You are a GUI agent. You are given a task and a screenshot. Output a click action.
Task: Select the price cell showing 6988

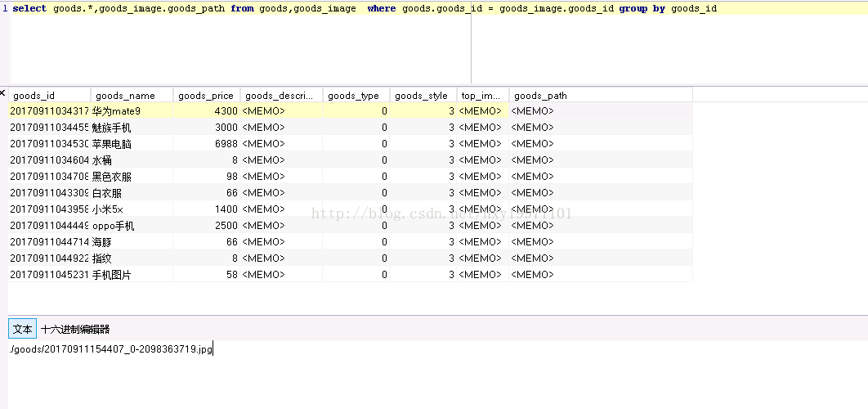pos(226,144)
